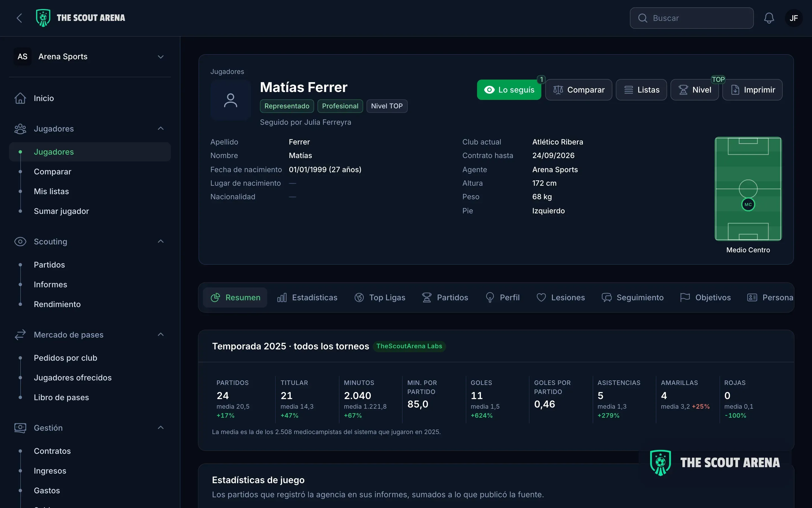Screen dimensions: 812x508
Task: Click the Comparar scales button
Action: tap(579, 90)
